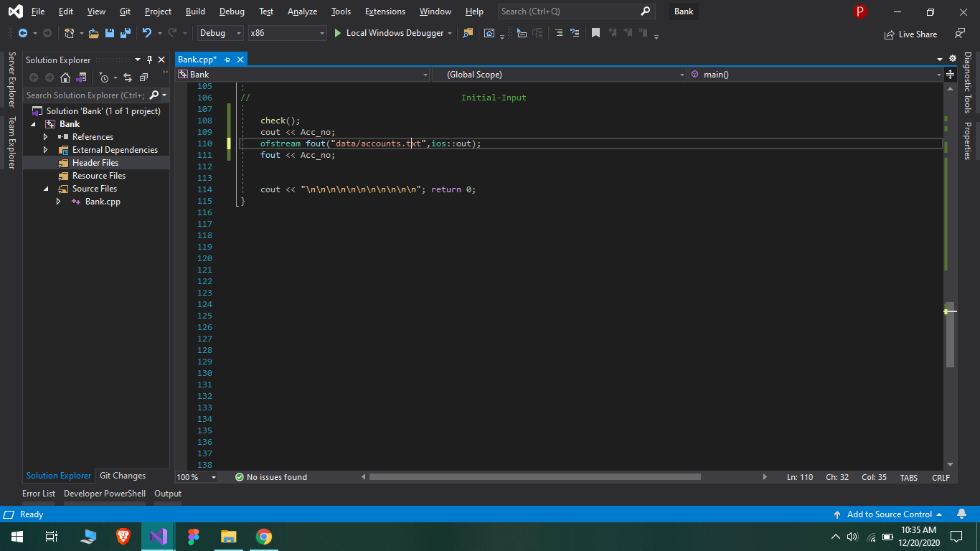Viewport: 980px width, 551px height.
Task: Open the Error List tab
Action: (x=39, y=494)
